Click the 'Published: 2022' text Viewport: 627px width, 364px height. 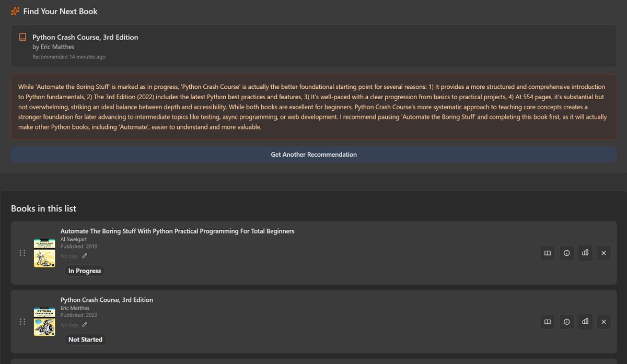pos(79,315)
